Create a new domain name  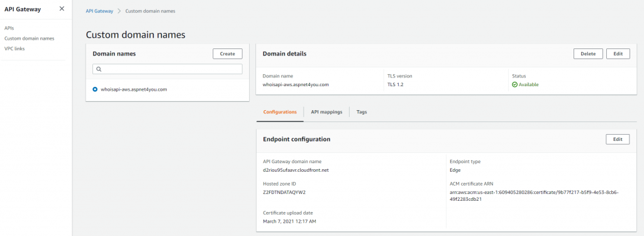(228, 54)
